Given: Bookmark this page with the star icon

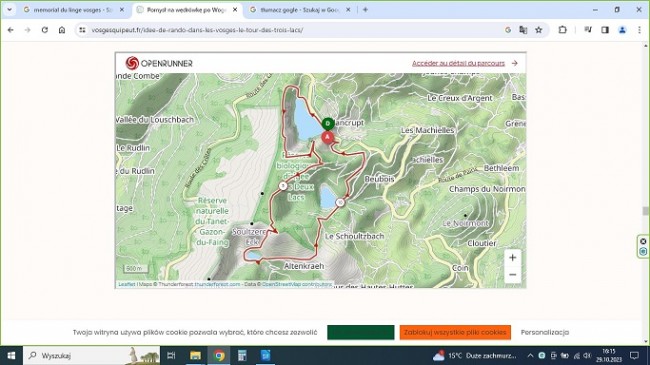Looking at the screenshot, I should 538,30.
